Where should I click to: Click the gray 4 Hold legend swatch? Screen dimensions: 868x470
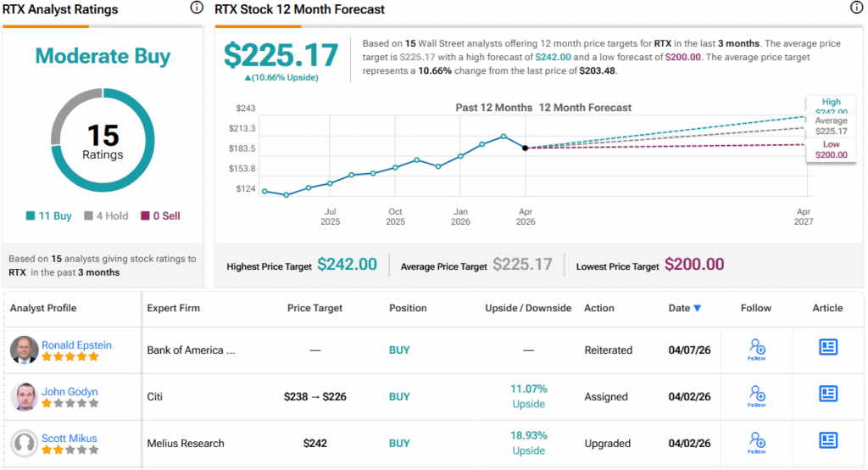88,216
